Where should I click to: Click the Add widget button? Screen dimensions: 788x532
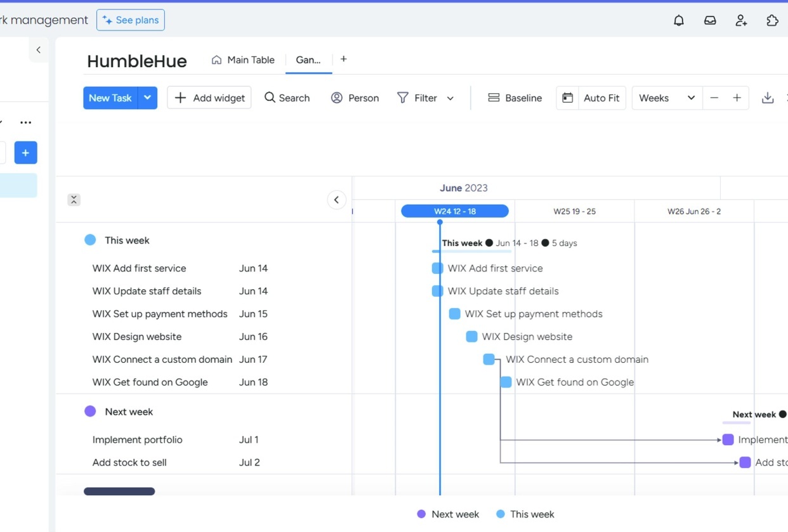tap(209, 98)
